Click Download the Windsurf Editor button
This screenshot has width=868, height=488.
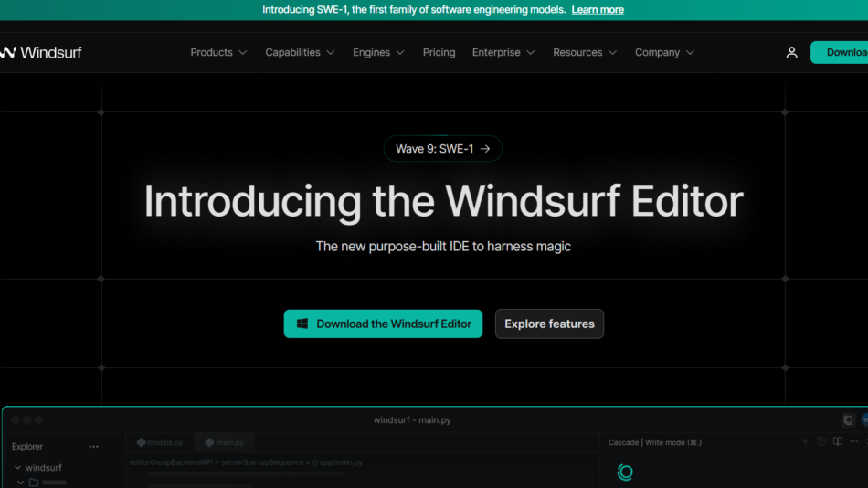point(383,324)
